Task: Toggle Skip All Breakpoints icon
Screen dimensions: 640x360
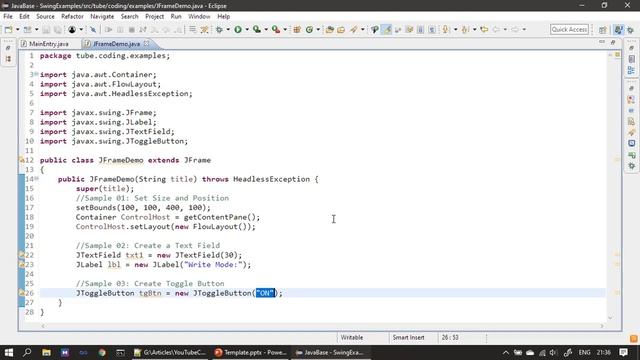Action: coord(93,29)
